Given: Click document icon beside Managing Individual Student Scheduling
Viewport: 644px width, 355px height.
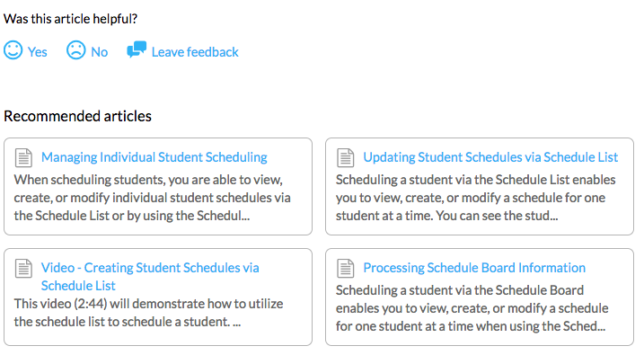Looking at the screenshot, I should point(23,158).
